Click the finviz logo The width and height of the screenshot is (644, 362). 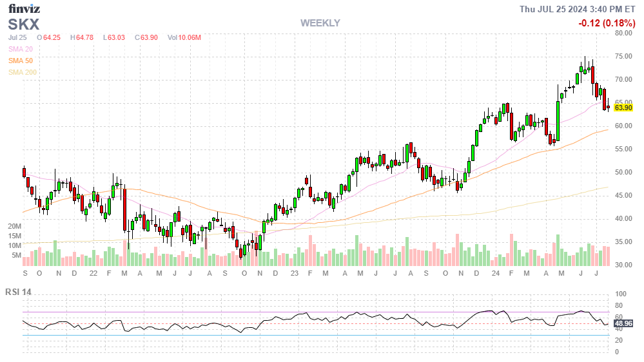24,9
